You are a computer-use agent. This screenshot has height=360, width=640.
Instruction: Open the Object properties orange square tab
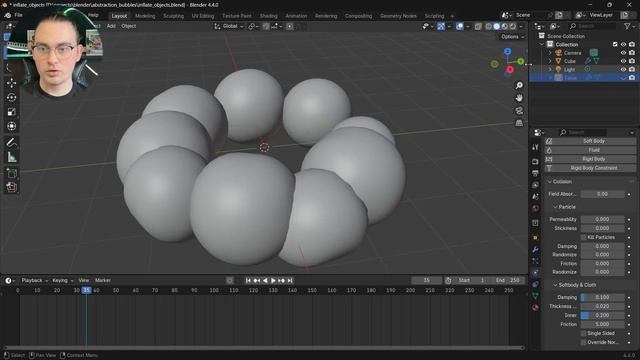pyautogui.click(x=536, y=238)
